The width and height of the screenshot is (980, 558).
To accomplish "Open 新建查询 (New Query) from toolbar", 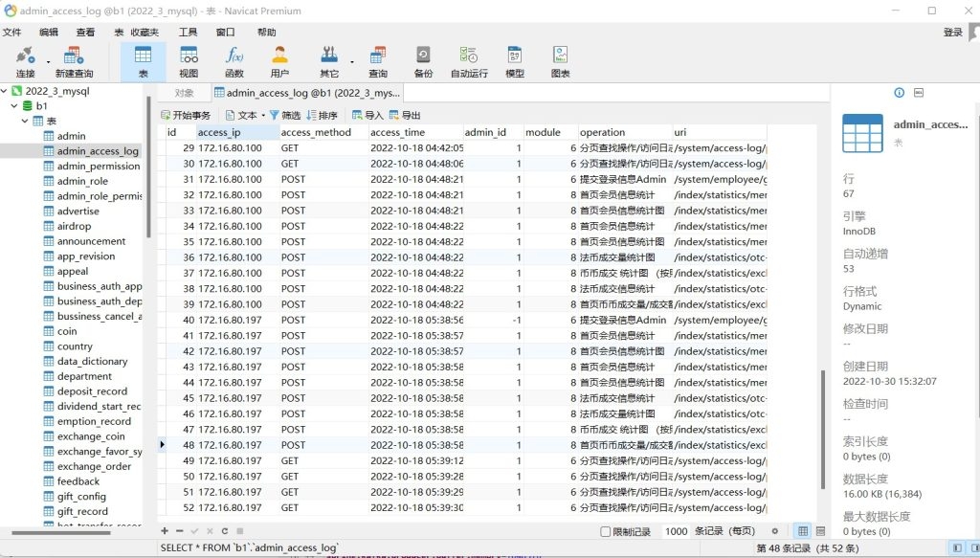I will (x=74, y=61).
